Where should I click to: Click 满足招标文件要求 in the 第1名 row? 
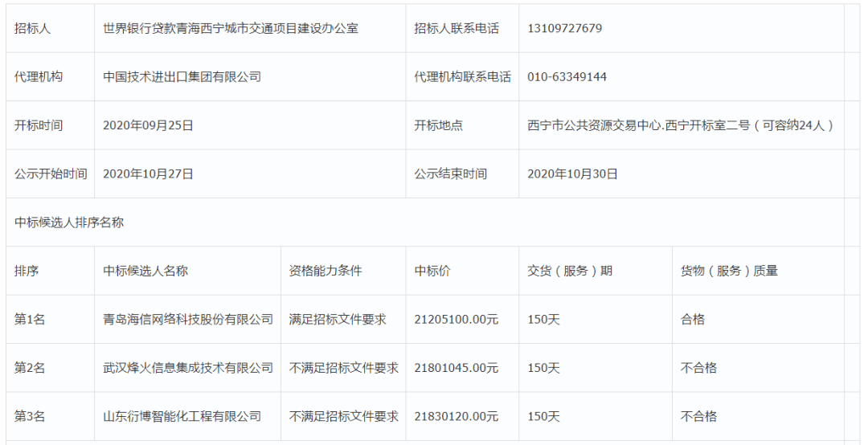(337, 320)
